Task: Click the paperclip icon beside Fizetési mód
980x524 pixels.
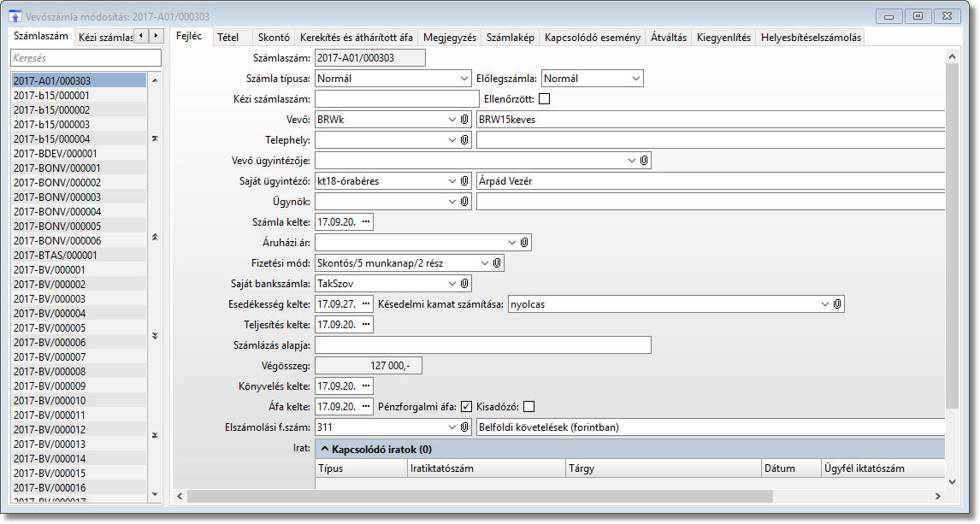Action: 497,263
